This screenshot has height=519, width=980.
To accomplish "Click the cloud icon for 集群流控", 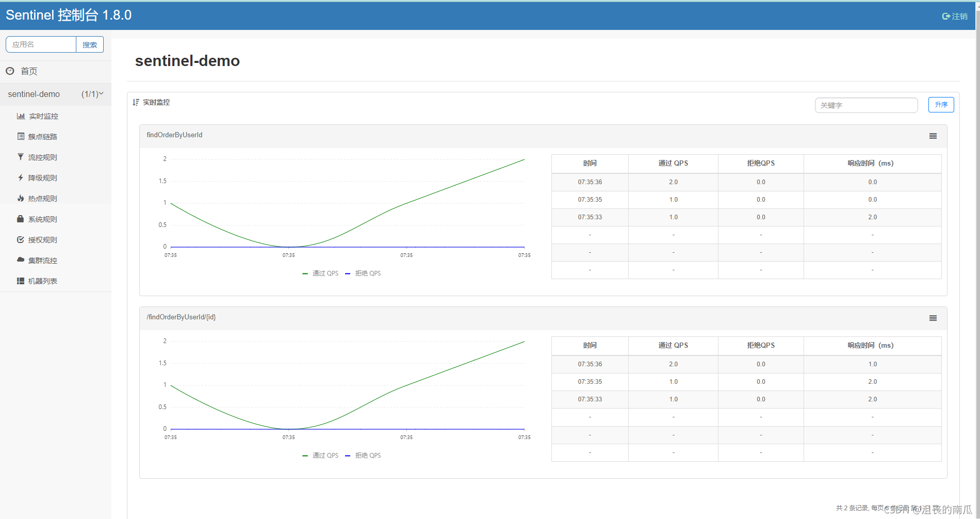I will pos(21,260).
